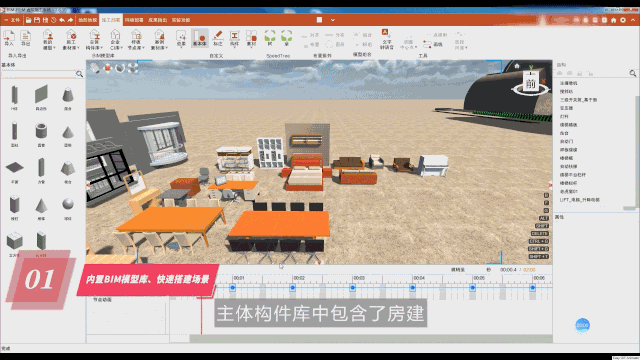Click the house icon above the view cube
This screenshot has height=360, width=640.
point(517,66)
